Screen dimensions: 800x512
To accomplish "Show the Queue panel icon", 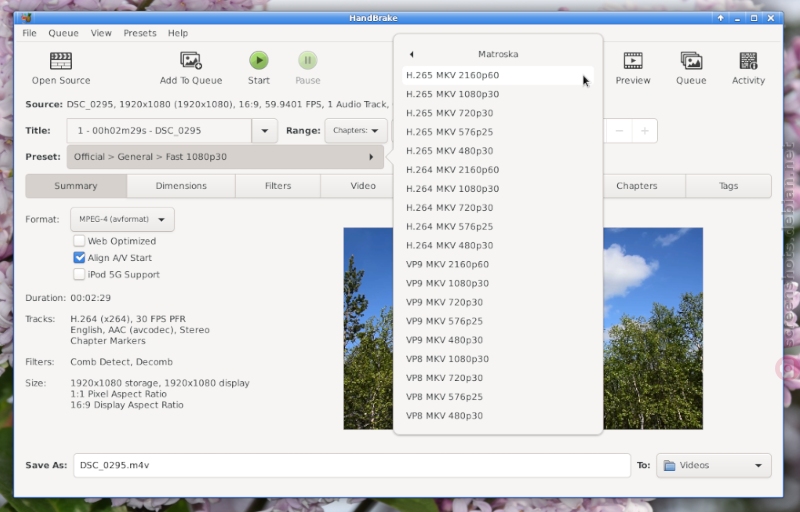I will 691,61.
